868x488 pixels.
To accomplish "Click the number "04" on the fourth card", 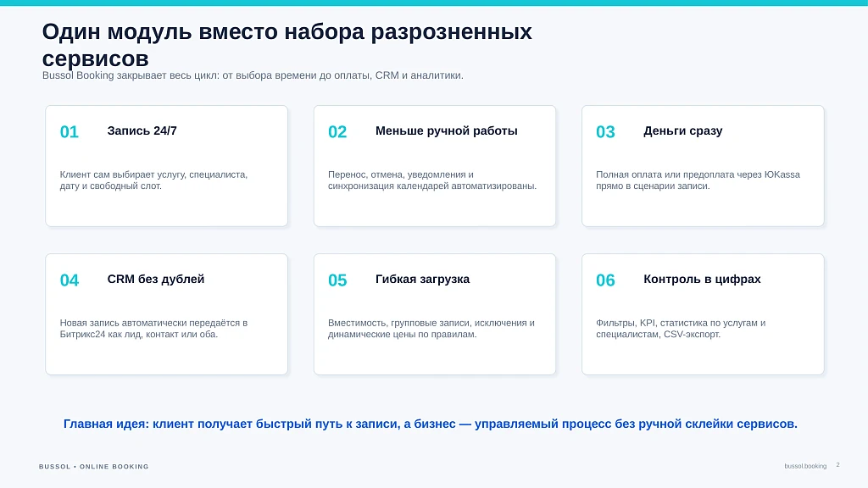I will (x=70, y=280).
